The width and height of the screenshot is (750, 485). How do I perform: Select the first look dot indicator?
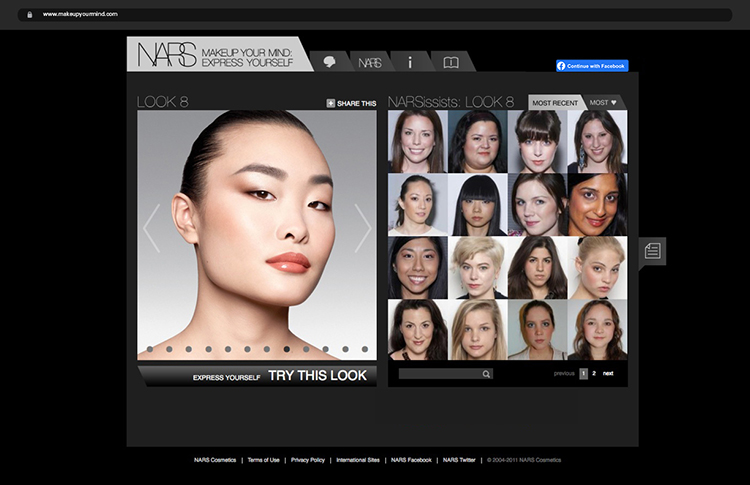[150, 349]
